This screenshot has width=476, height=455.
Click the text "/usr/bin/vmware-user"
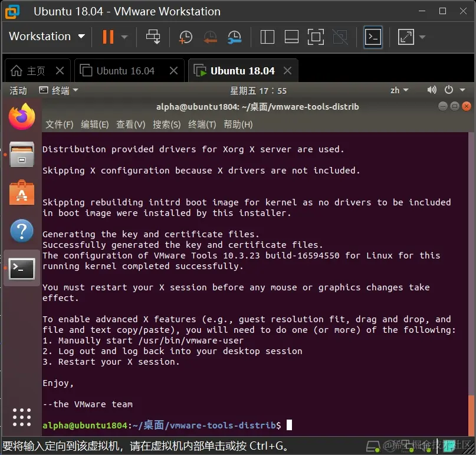[x=191, y=340]
